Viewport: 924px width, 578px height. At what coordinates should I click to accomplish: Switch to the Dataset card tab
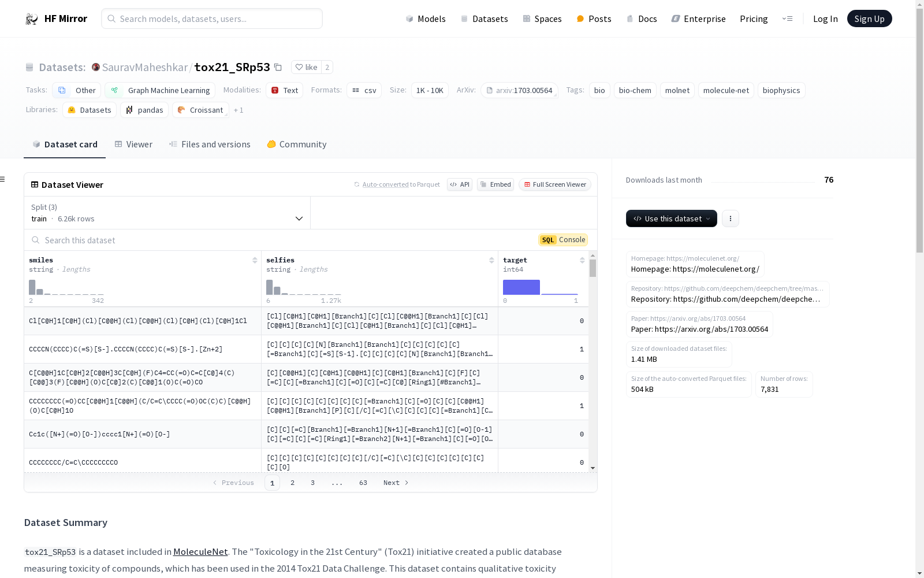(x=65, y=144)
